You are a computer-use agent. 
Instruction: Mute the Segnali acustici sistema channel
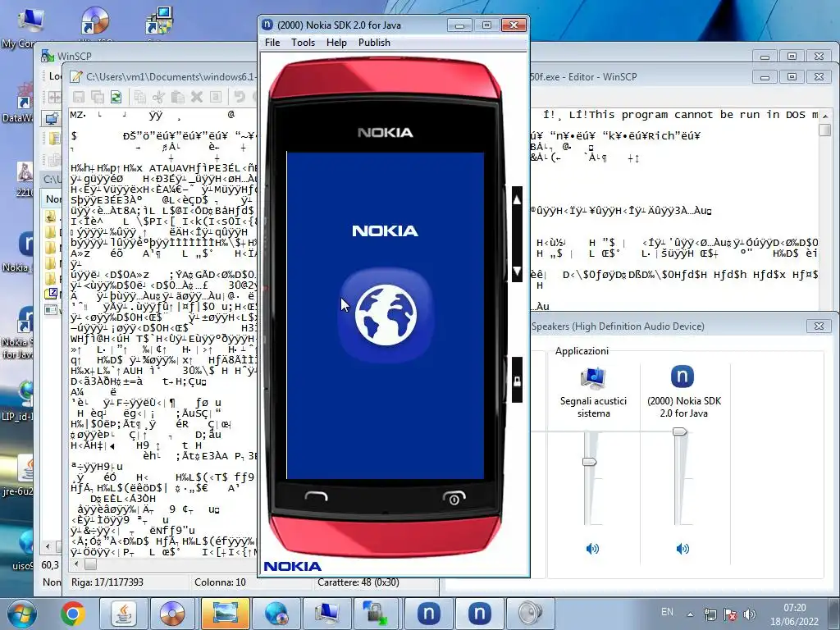tap(592, 549)
